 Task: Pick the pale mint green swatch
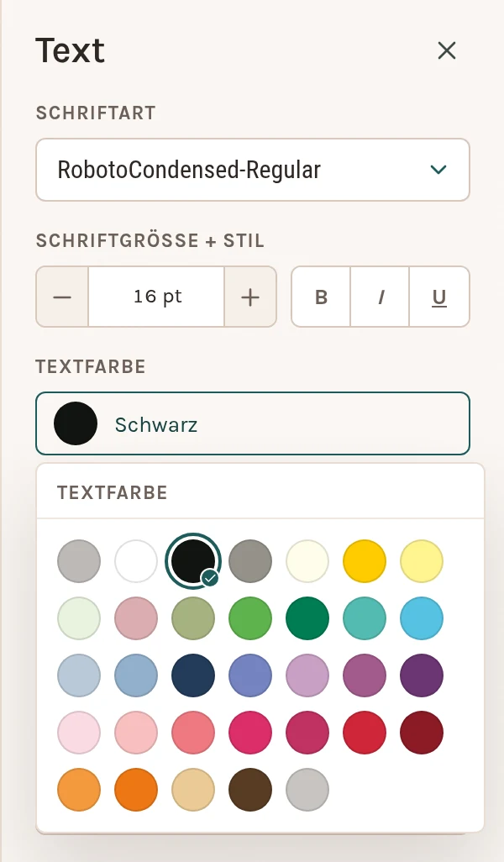click(79, 618)
